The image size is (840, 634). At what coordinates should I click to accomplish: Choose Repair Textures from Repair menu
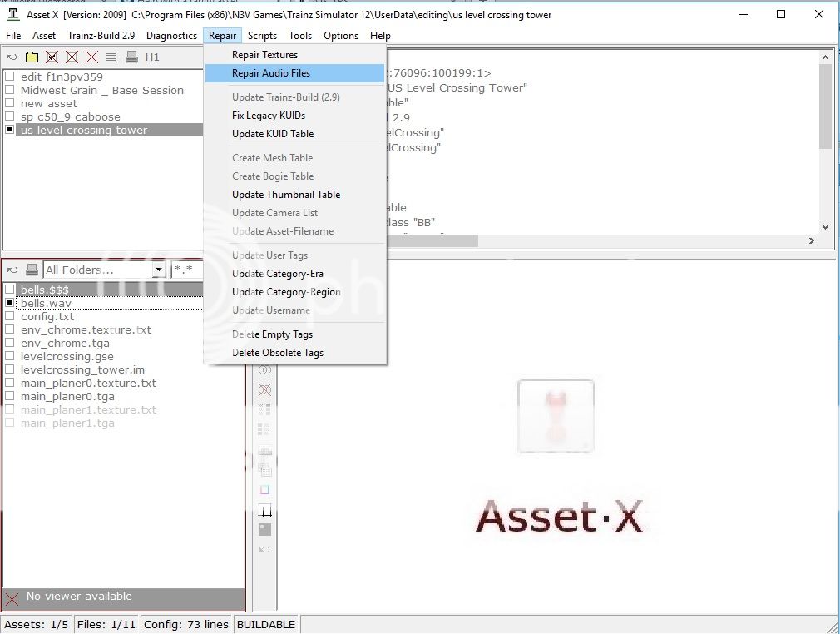click(x=294, y=55)
